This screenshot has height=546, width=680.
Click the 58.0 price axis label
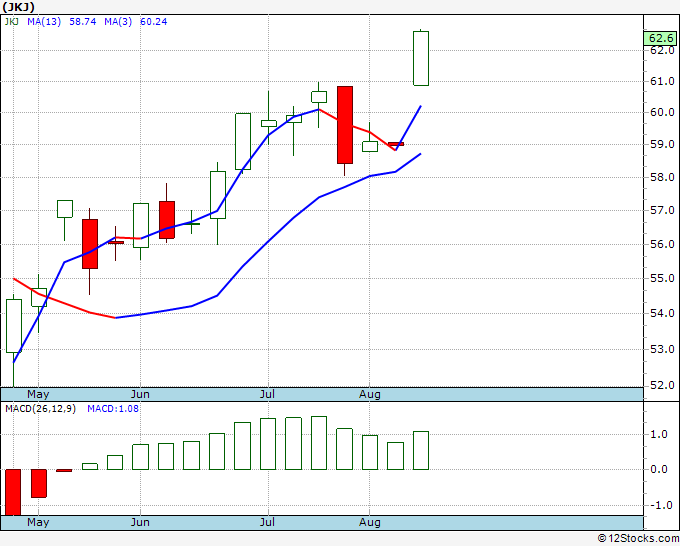[662, 177]
